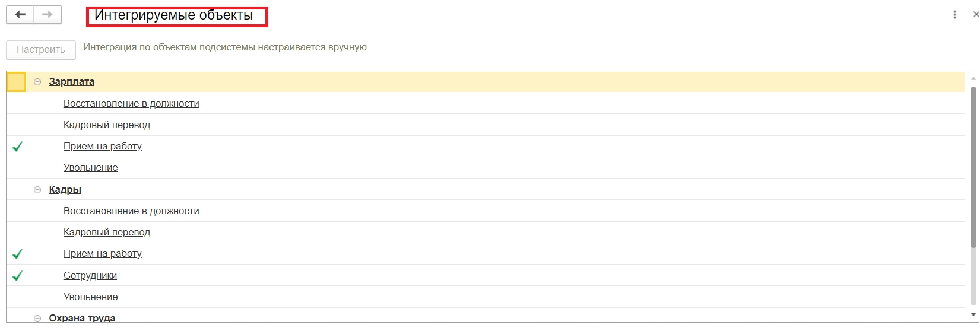
Task: Collapse the Кадры group
Action: coord(37,190)
